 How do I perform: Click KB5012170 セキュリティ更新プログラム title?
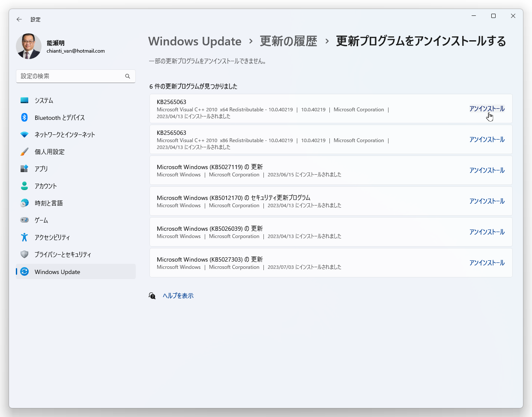coord(233,198)
